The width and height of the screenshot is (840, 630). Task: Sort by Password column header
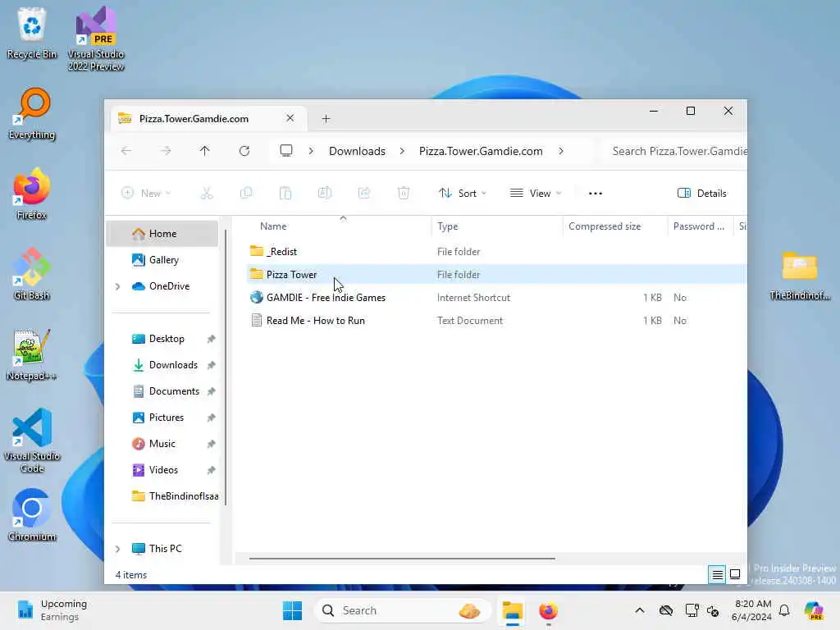pos(701,226)
